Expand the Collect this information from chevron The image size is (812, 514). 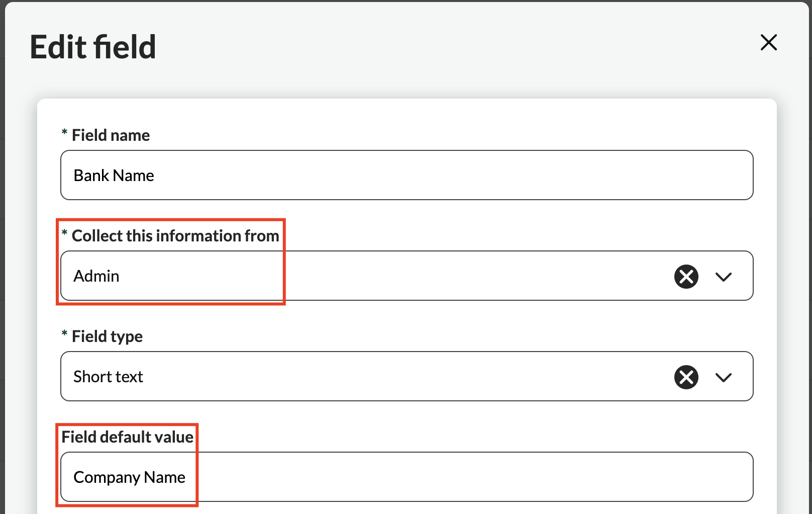click(723, 277)
